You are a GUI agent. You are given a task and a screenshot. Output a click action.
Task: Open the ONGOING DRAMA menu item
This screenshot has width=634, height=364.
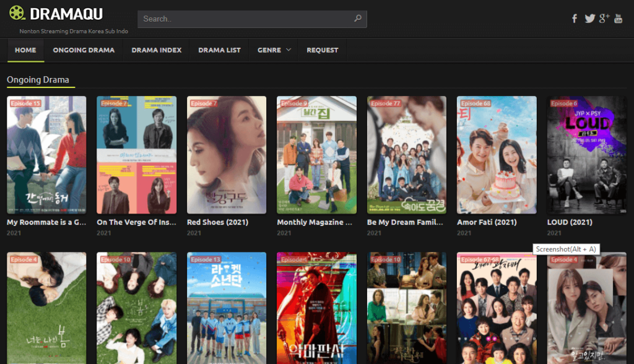(84, 50)
